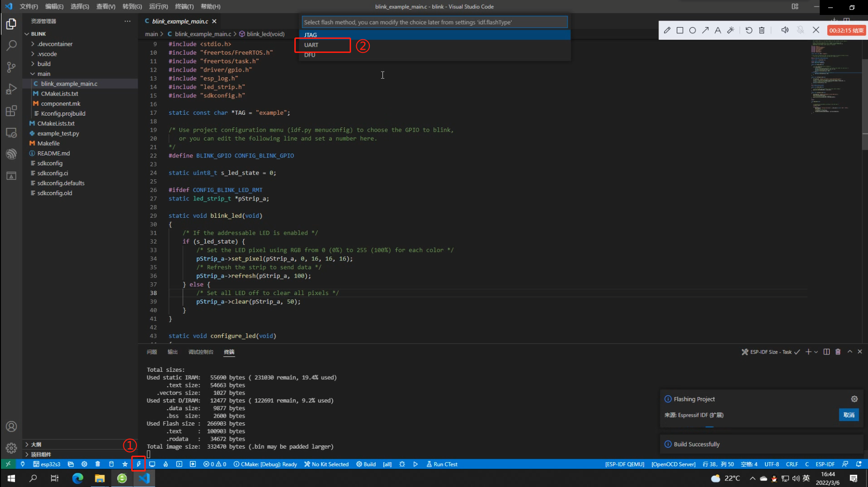Viewport: 868px width, 487px height.
Task: Click the build, flash and monitor flame icon
Action: [165, 464]
